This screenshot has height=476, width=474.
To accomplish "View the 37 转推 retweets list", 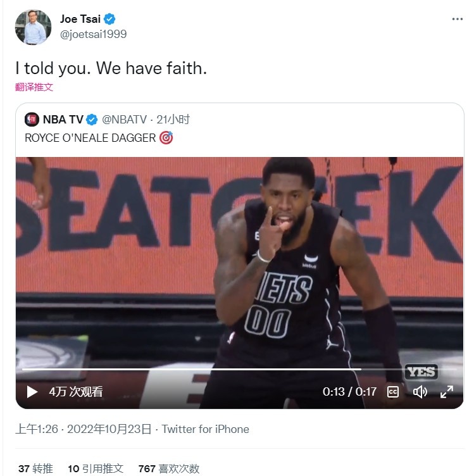I will pos(35,468).
